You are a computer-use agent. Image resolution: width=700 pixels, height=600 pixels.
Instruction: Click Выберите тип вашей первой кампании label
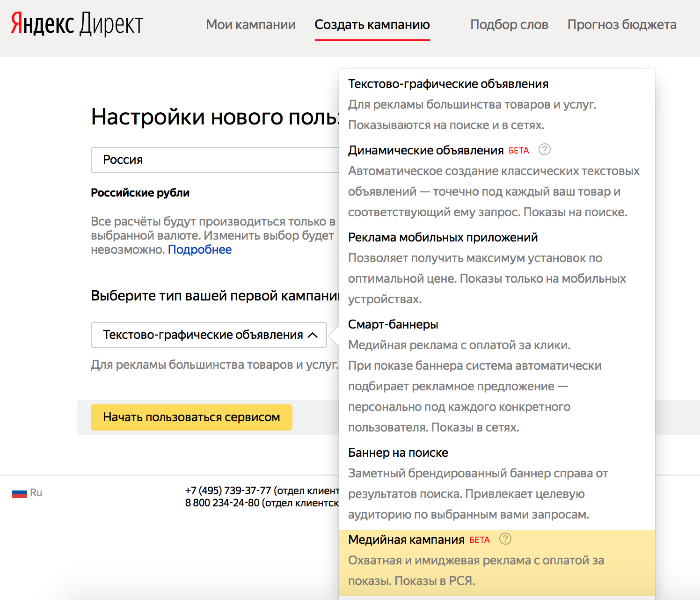click(215, 296)
